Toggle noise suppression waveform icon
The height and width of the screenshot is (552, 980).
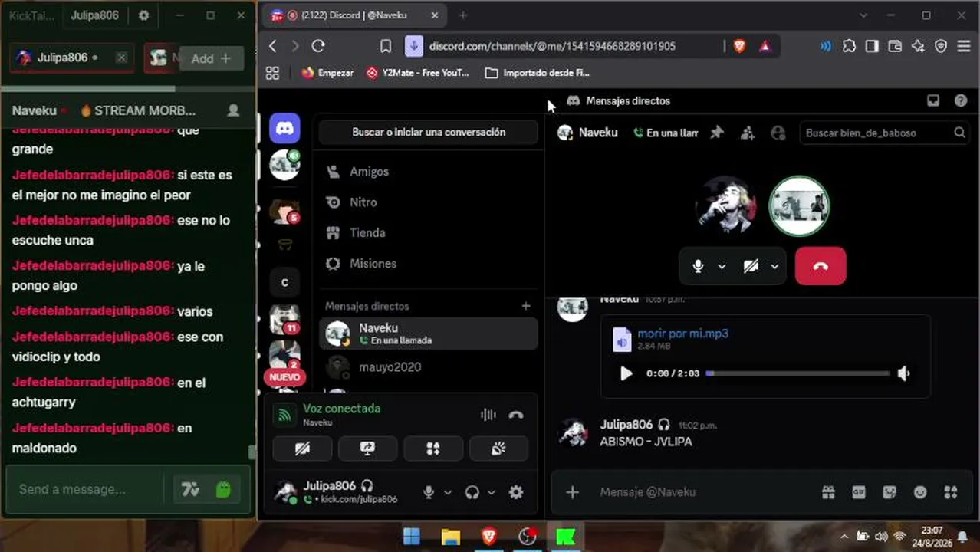pyautogui.click(x=488, y=415)
